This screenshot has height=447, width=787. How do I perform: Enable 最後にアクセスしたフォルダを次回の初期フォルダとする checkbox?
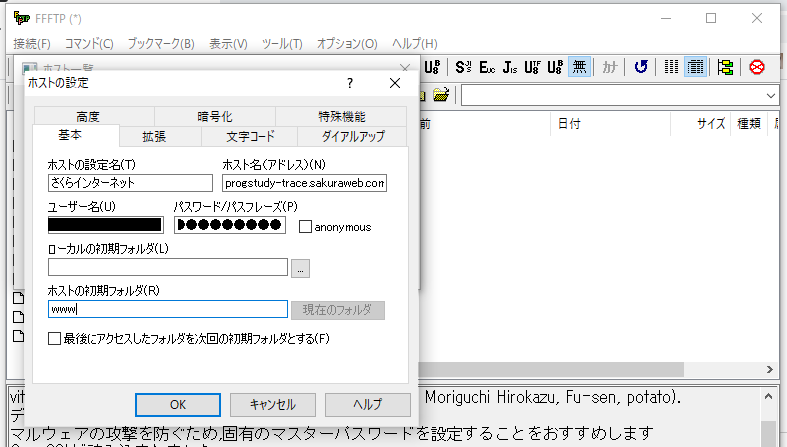[x=54, y=339]
